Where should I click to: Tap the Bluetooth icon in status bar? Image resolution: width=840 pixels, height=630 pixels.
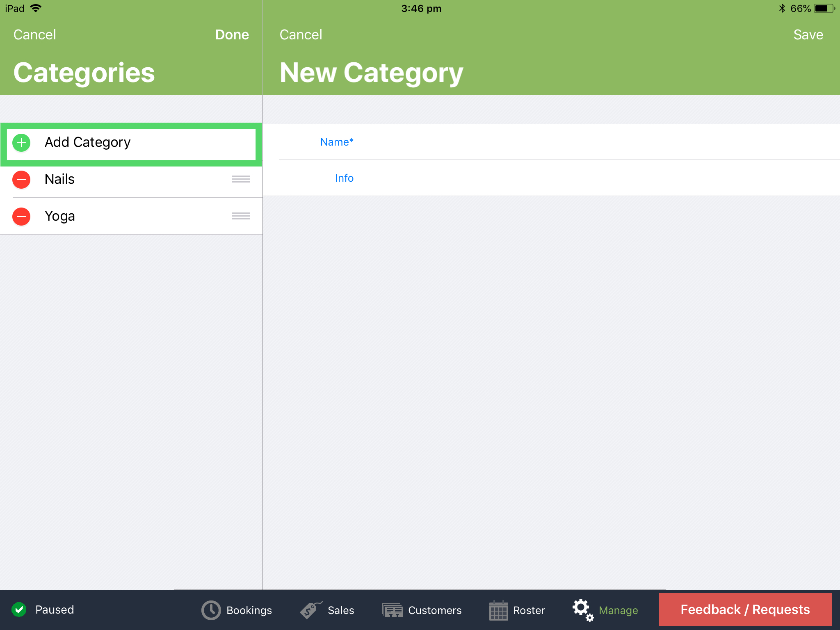pyautogui.click(x=782, y=8)
